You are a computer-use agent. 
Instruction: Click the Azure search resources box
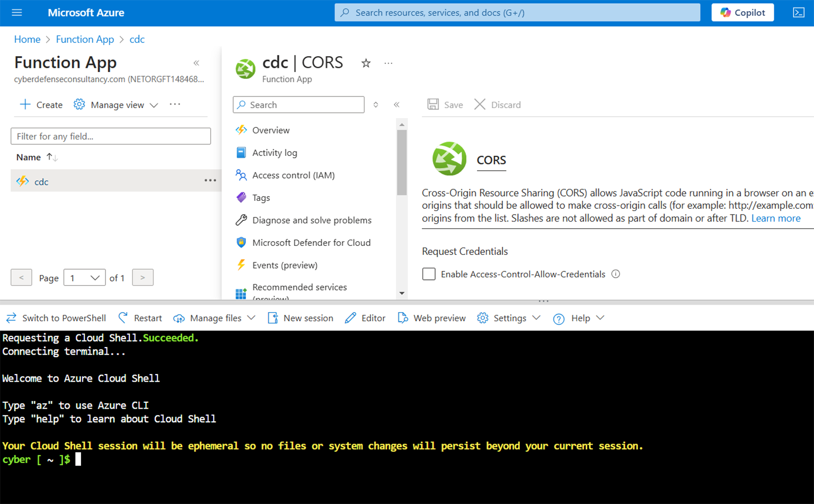tap(517, 12)
